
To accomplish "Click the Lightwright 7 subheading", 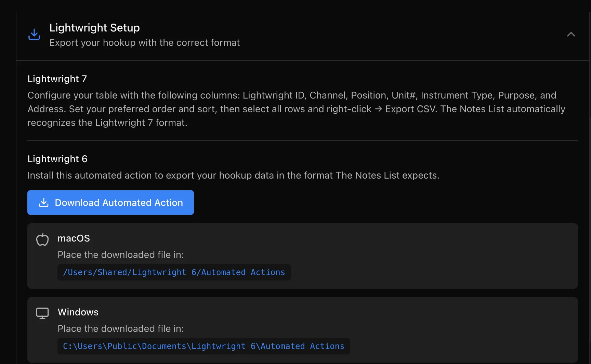I will [x=57, y=79].
